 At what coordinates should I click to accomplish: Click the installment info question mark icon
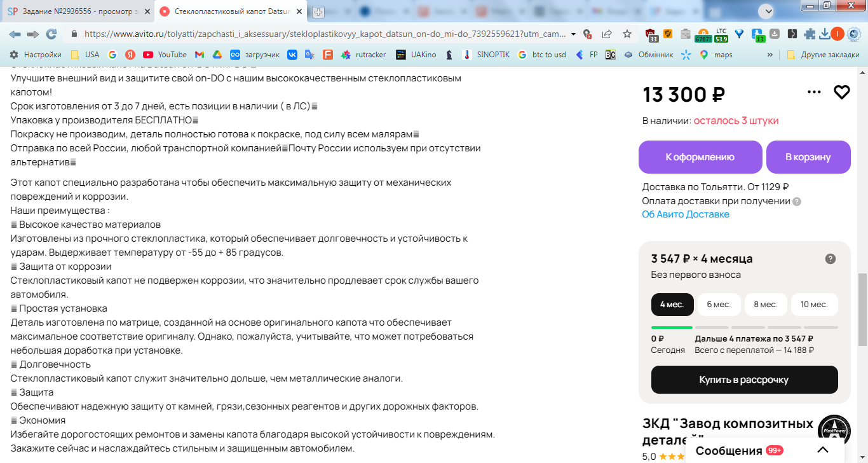[x=830, y=259]
